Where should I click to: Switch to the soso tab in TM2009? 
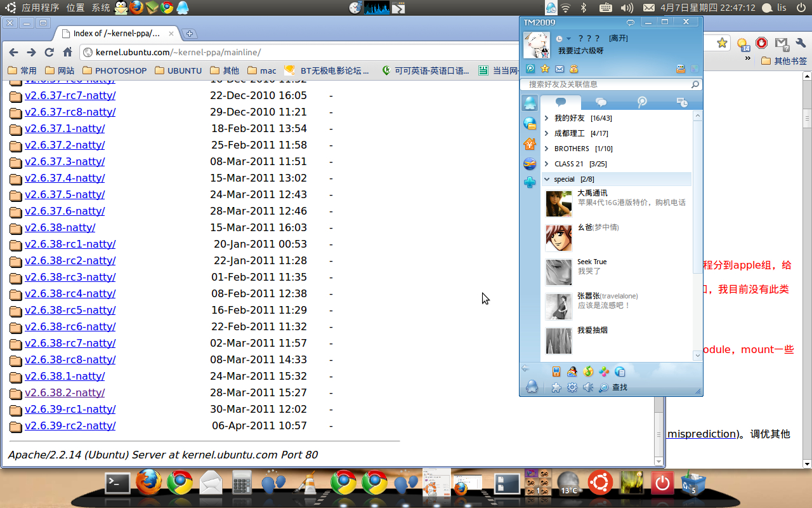(x=642, y=102)
